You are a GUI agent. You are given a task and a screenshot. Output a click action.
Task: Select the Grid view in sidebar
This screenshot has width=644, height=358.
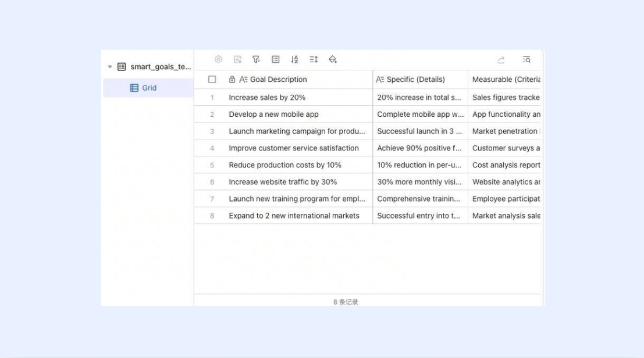pyautogui.click(x=148, y=88)
